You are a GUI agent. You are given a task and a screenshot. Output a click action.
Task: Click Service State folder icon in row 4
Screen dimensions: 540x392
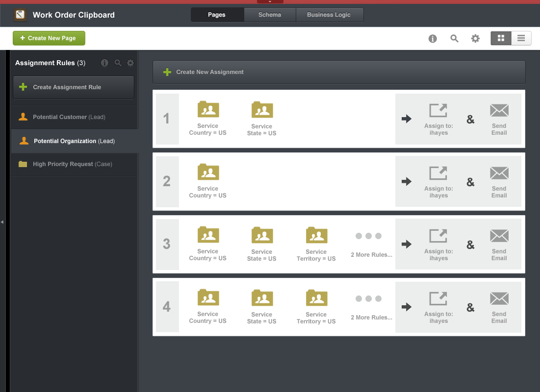262,298
